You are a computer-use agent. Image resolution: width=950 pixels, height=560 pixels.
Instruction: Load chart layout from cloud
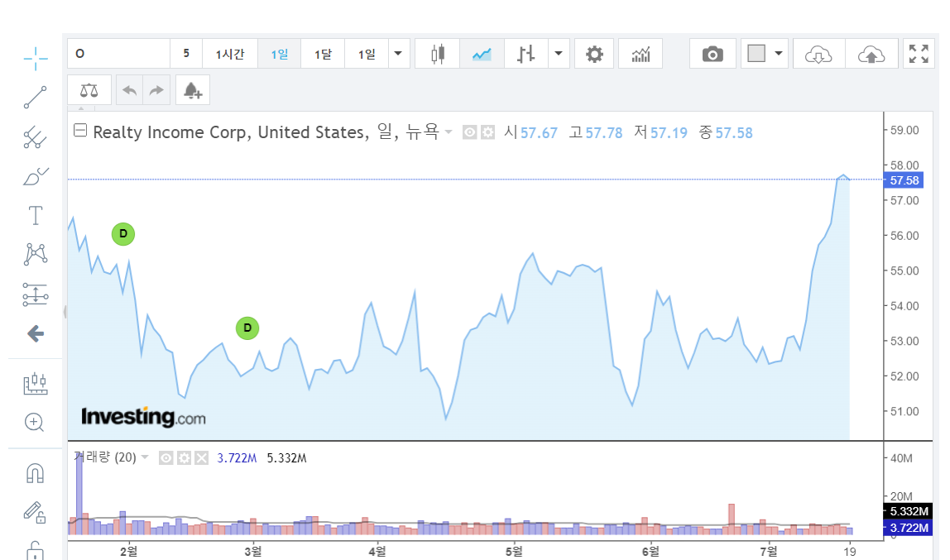click(x=818, y=54)
